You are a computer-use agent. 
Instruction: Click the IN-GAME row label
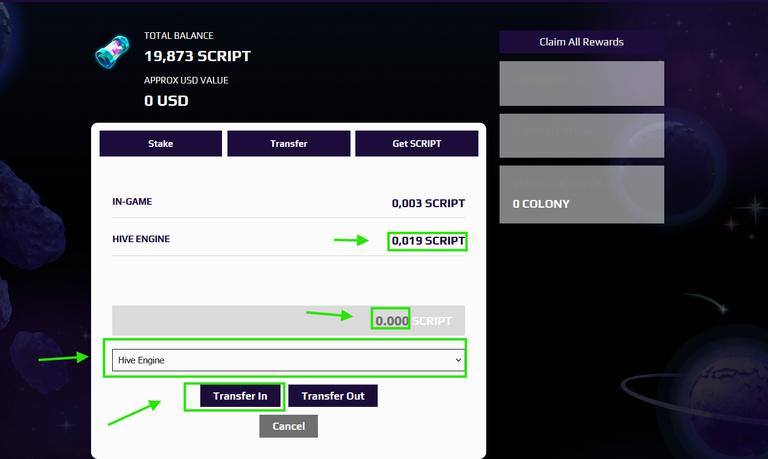pos(132,201)
